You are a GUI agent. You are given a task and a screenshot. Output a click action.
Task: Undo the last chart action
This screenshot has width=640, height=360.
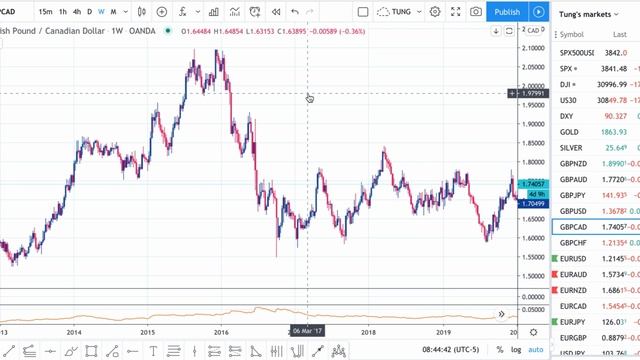pos(295,12)
